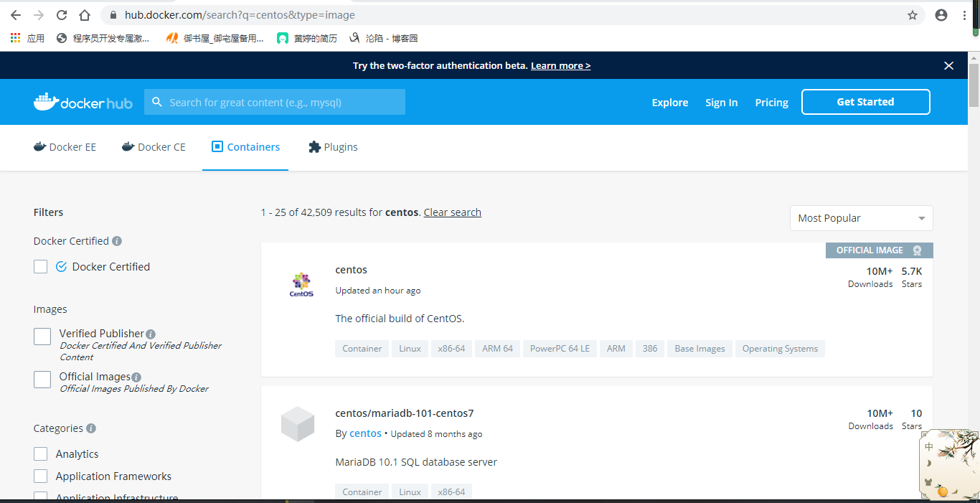This screenshot has height=503, width=980.
Task: Click the mariadb cube placeholder thumbnail
Action: click(x=297, y=423)
